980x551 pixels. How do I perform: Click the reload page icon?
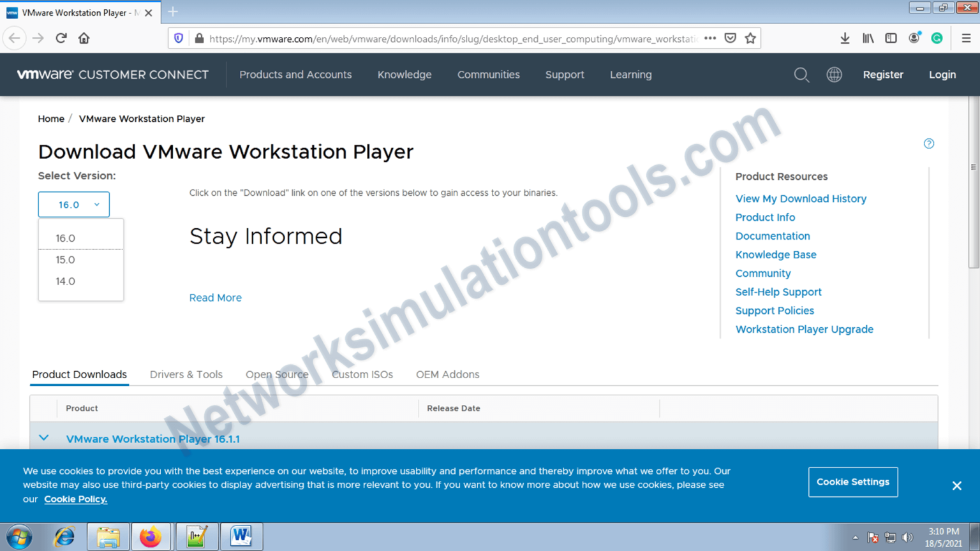point(61,38)
